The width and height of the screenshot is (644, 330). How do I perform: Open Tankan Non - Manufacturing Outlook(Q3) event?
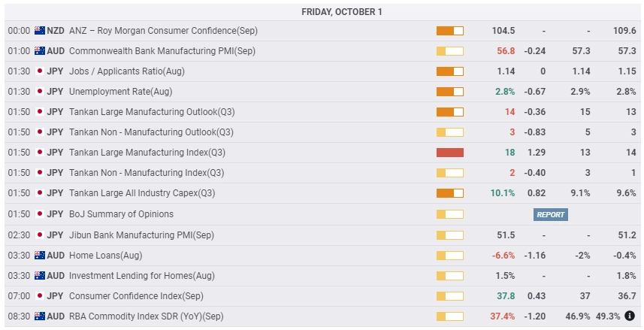pos(151,132)
